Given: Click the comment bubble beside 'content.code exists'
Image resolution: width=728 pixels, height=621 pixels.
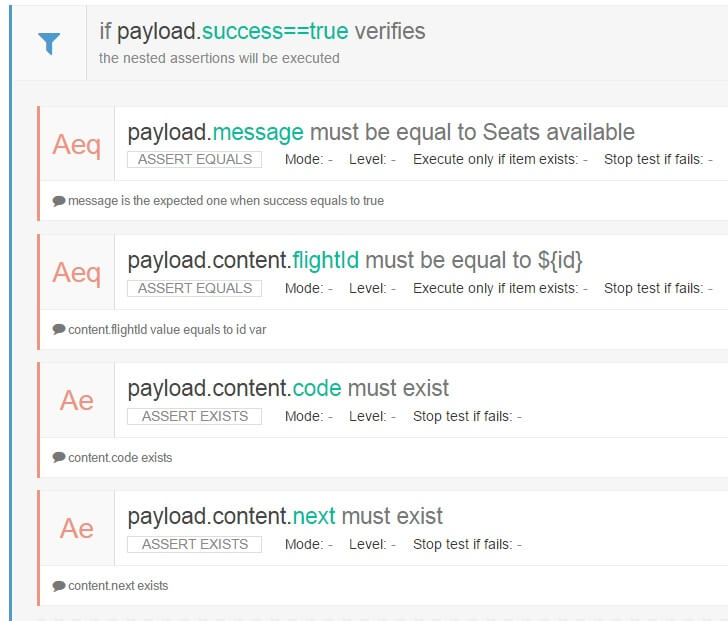Looking at the screenshot, I should [59, 457].
